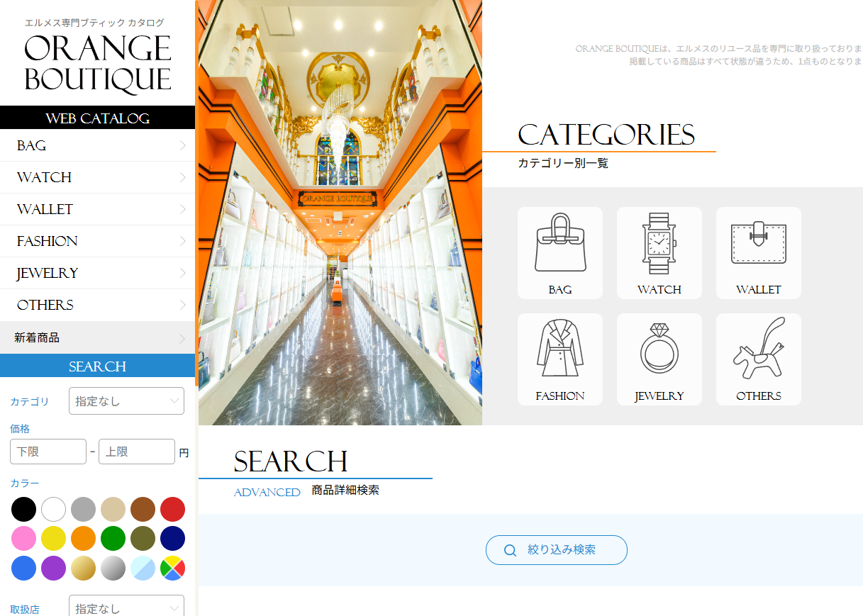Open the JEWELRY category ring icon
This screenshot has width=863, height=616.
[659, 349]
